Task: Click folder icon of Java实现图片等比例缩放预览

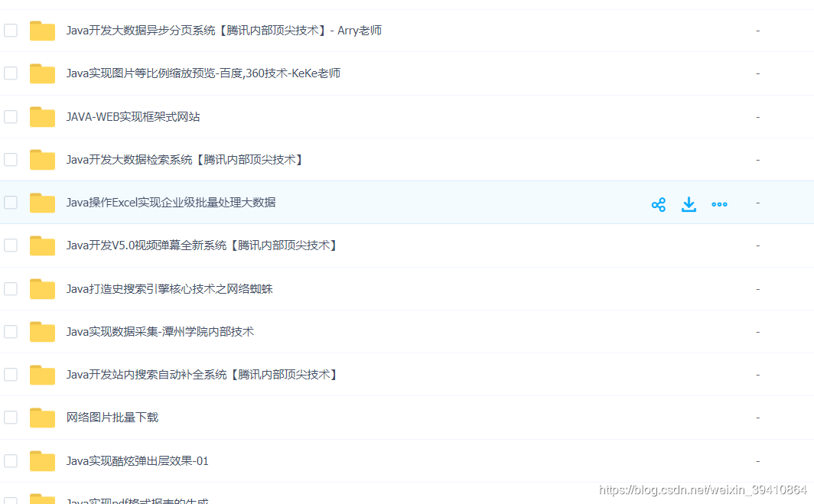Action: point(43,73)
